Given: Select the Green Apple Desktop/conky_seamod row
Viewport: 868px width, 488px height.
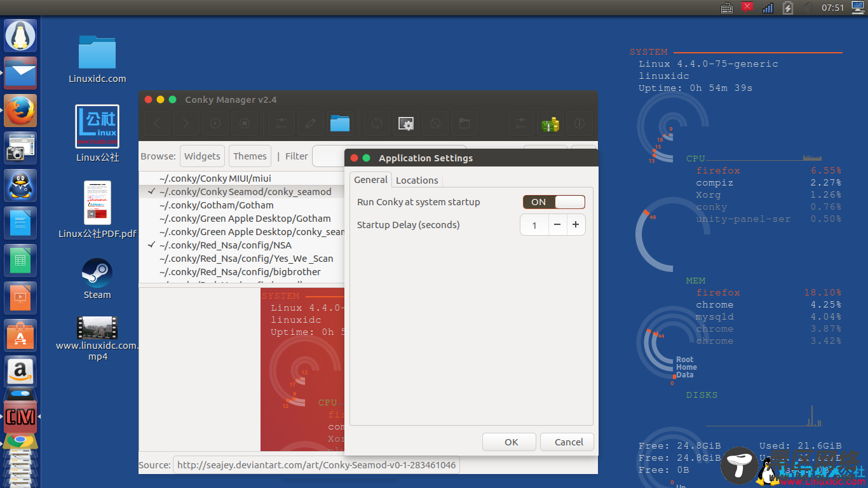Looking at the screenshot, I should click(241, 232).
